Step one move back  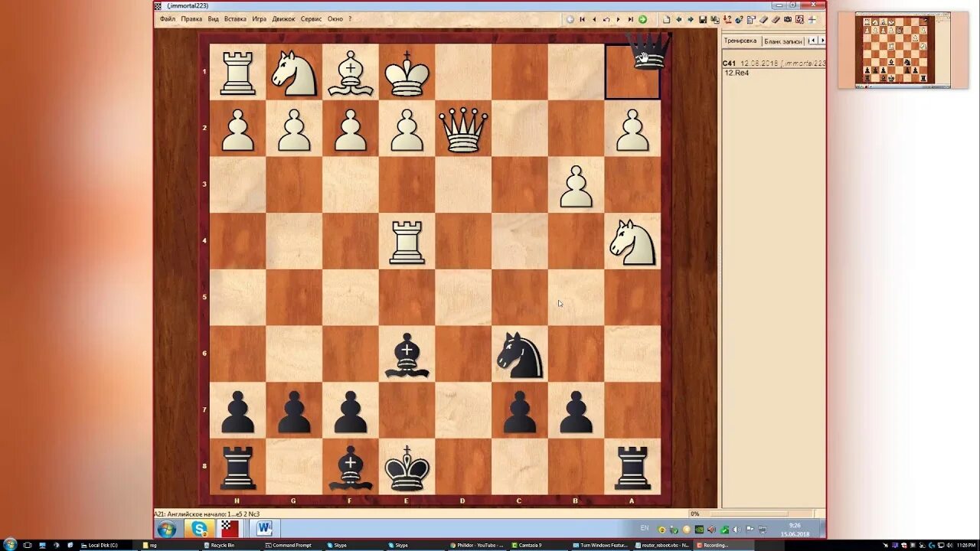(594, 19)
